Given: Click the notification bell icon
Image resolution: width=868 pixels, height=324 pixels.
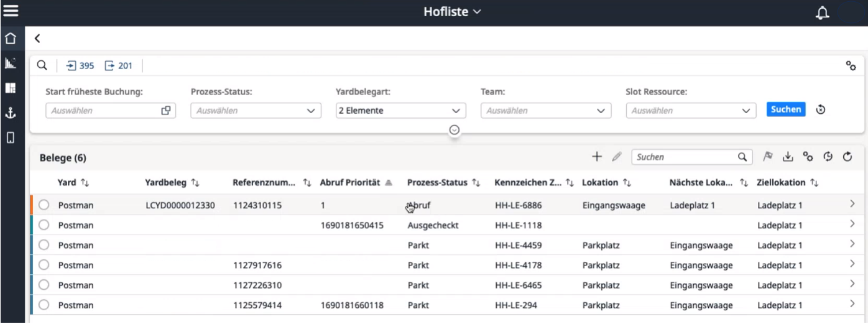Looking at the screenshot, I should 825,12.
